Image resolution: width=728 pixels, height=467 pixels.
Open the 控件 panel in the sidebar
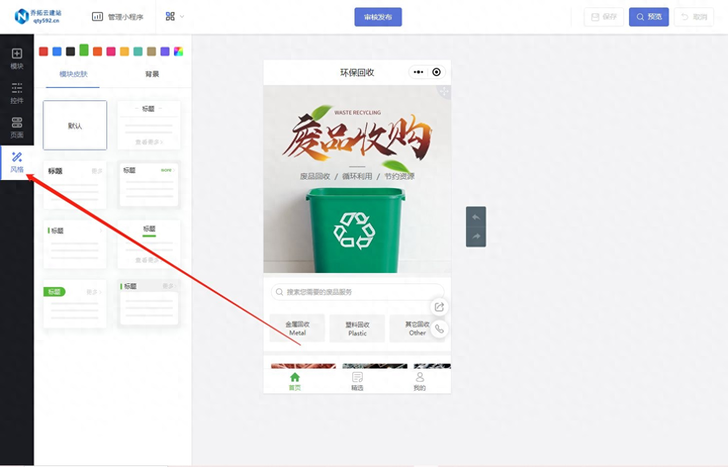(17, 93)
